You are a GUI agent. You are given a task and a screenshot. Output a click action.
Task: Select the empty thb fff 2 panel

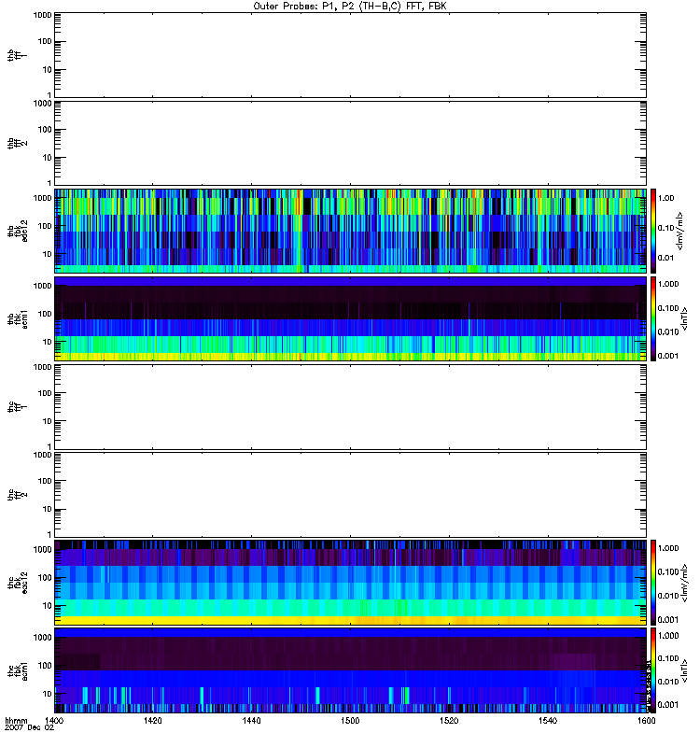pyautogui.click(x=350, y=143)
